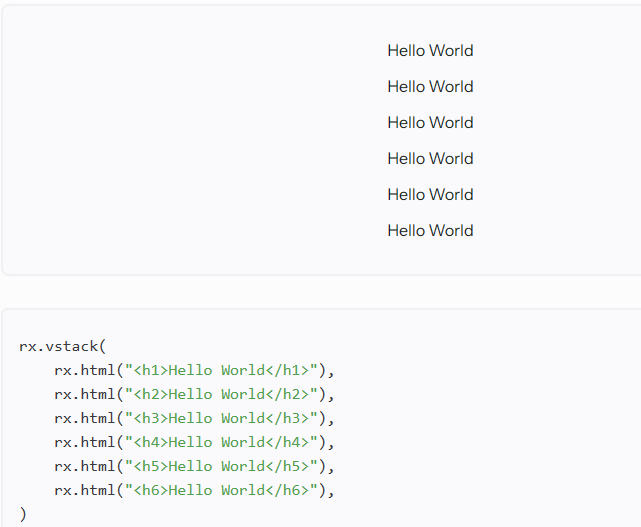Select the second Hello World preview line
641x527 pixels.
click(x=430, y=87)
